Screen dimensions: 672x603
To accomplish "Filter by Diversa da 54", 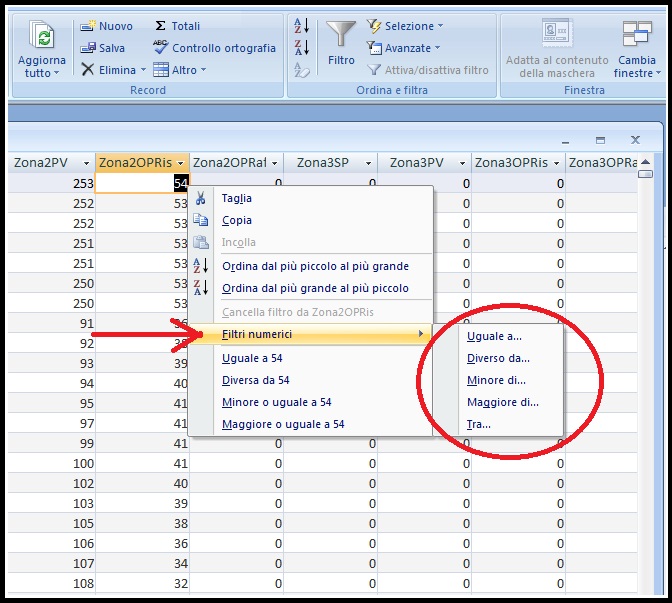I will tap(310, 380).
